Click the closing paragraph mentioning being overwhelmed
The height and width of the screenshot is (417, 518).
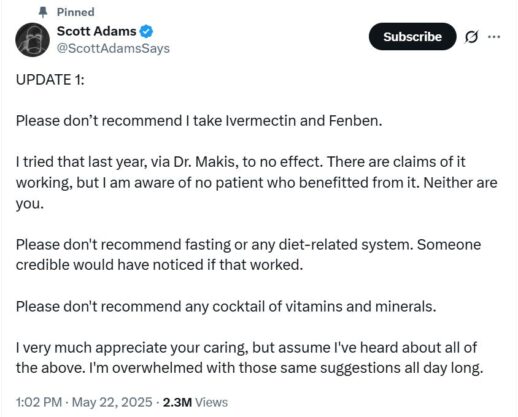(249, 358)
